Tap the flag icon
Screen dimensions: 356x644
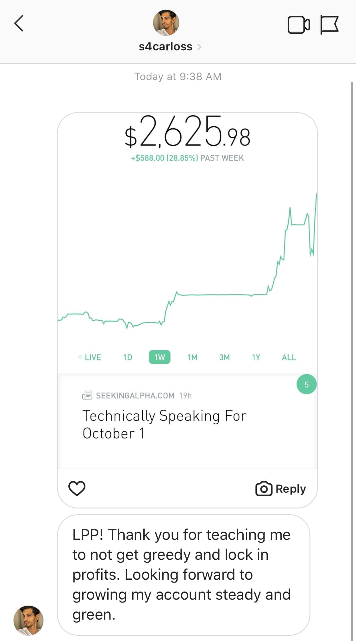click(x=329, y=25)
